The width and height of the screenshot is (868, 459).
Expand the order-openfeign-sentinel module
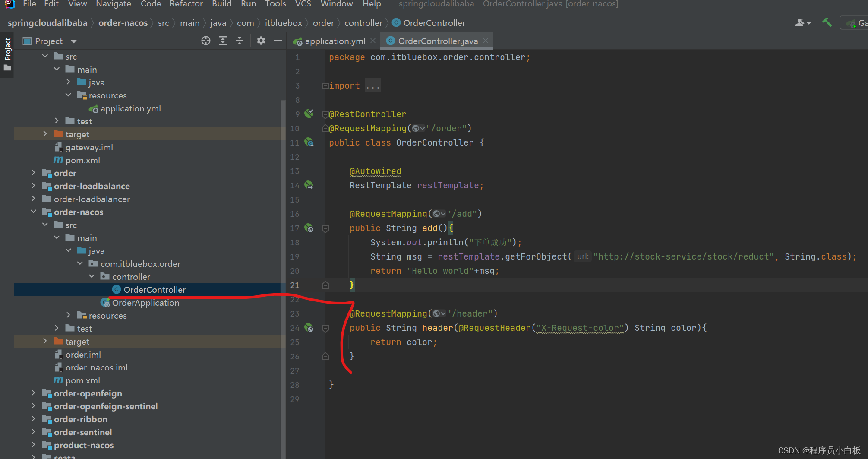point(33,406)
